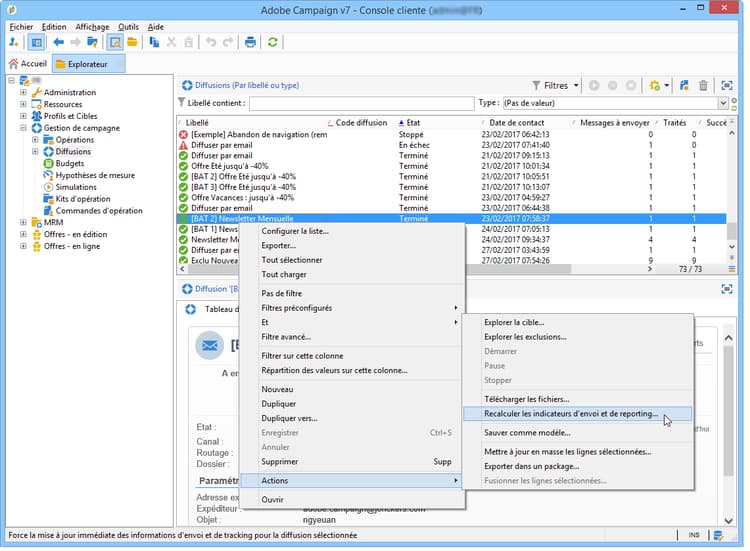Expand the Administration tree node
The image size is (750, 551).
click(23, 93)
